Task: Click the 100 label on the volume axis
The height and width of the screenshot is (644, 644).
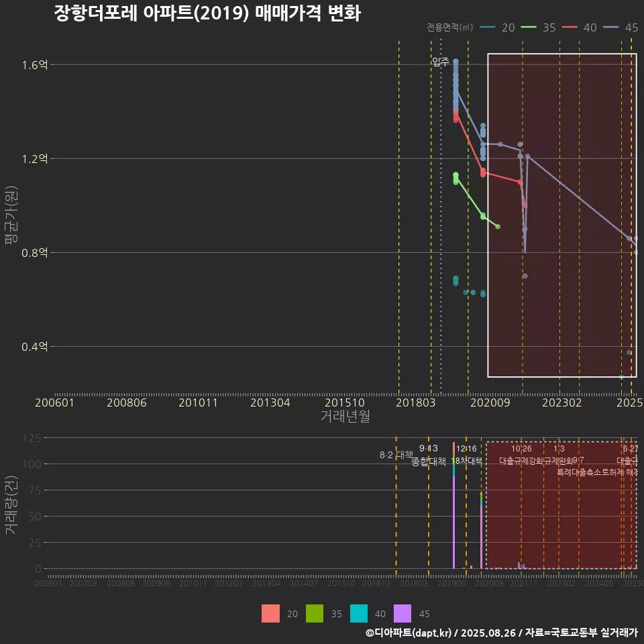Action: [32, 464]
